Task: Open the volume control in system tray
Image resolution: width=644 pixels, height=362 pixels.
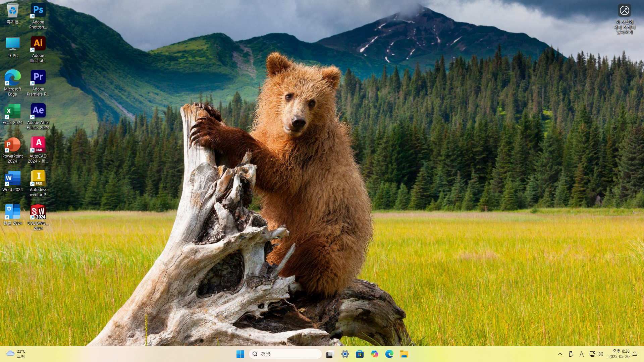Action: point(600,354)
